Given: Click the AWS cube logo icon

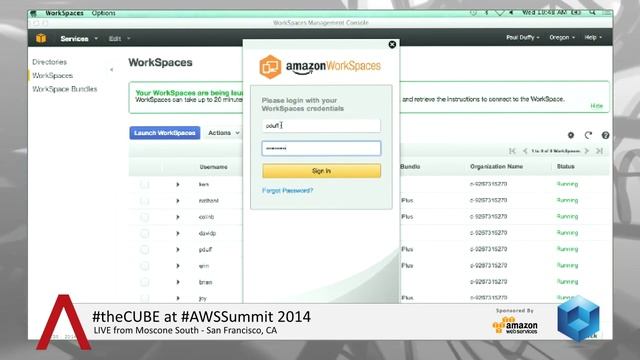Looking at the screenshot, I should point(41,38).
